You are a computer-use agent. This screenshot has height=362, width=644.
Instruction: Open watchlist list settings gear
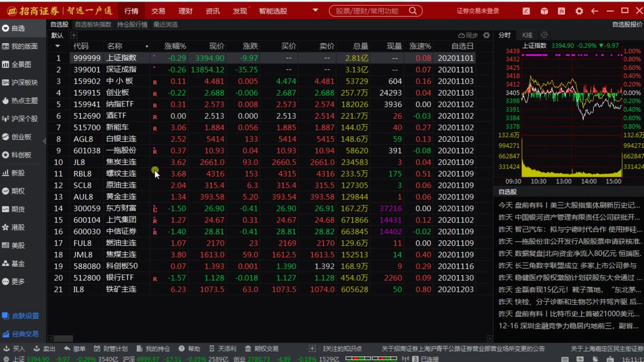pyautogui.click(x=486, y=35)
